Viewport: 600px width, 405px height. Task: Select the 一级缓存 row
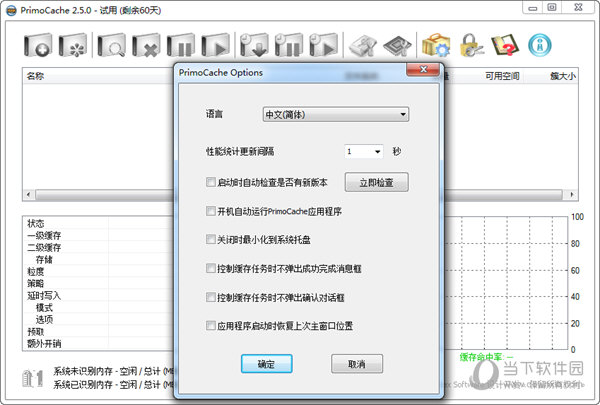point(98,235)
